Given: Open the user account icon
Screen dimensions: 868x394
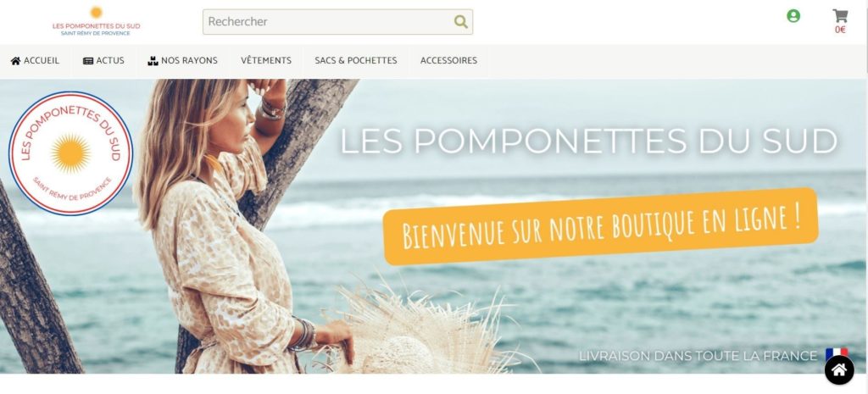Looking at the screenshot, I should 793,16.
